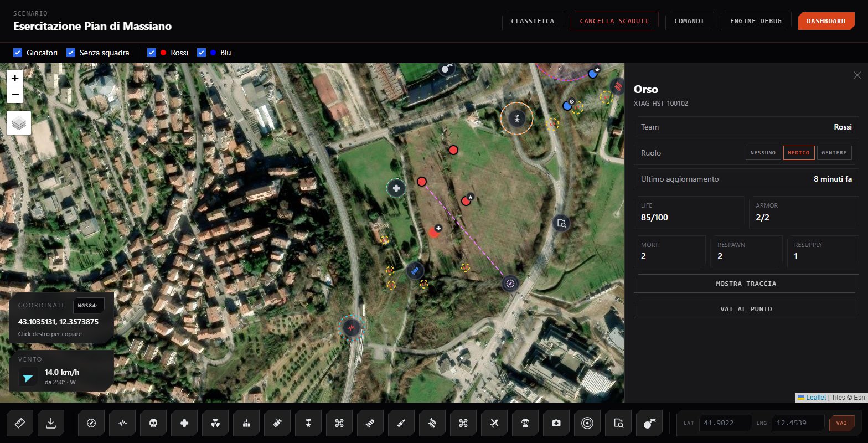Image resolution: width=868 pixels, height=443 pixels.
Task: Select the ammunition bullets tool in bottom toolbar
Action: tap(247, 423)
